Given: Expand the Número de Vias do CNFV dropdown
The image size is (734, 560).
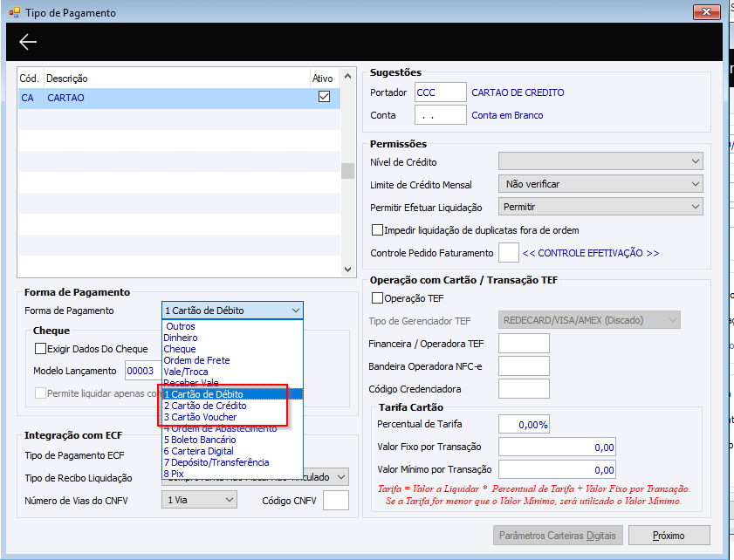Looking at the screenshot, I should pyautogui.click(x=199, y=500).
